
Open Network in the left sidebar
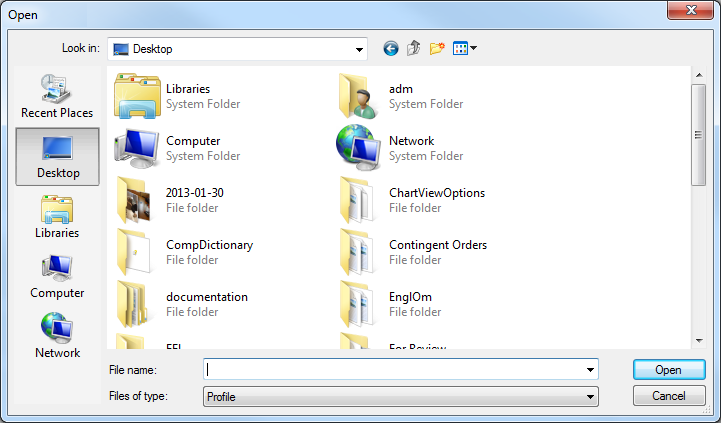tap(57, 336)
